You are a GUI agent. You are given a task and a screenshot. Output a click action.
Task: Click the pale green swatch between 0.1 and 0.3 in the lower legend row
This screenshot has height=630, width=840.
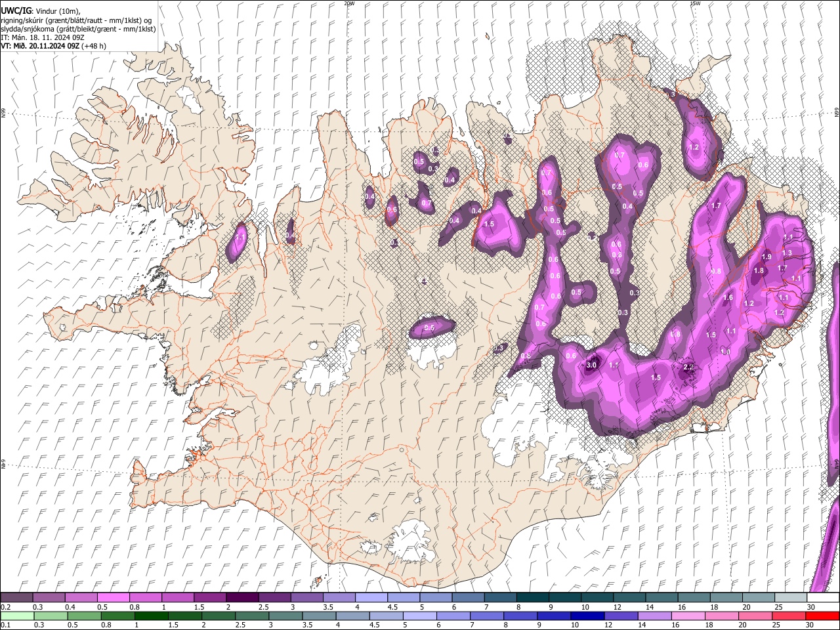pyautogui.click(x=16, y=616)
